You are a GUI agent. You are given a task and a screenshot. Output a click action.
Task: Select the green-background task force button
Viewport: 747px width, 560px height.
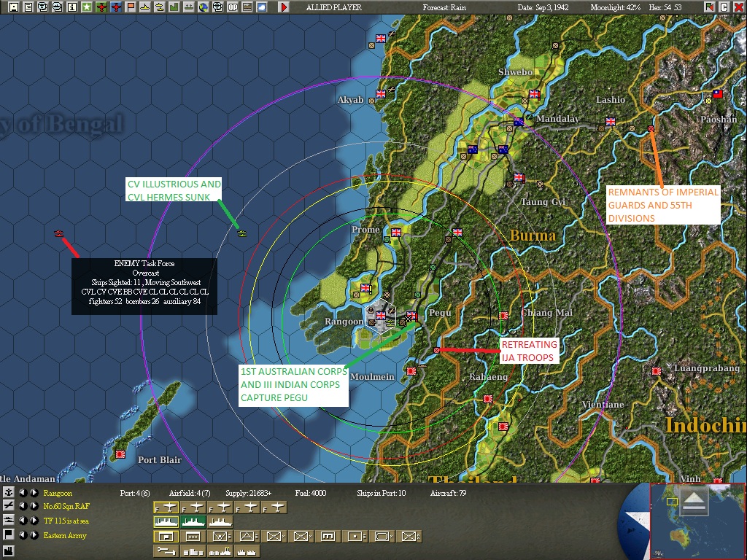[x=193, y=522]
